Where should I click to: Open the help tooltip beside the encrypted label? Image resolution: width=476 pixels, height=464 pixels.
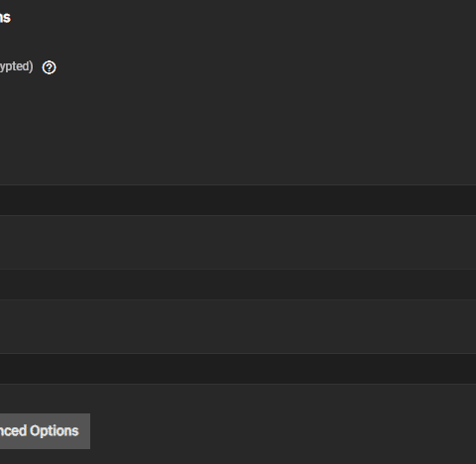coord(49,67)
